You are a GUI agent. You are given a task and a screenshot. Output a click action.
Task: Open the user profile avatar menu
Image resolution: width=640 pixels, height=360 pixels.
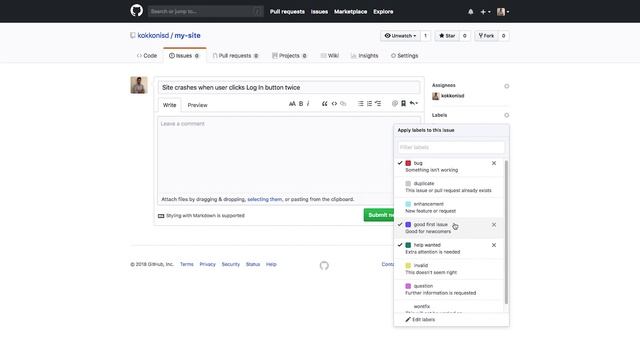(x=503, y=12)
